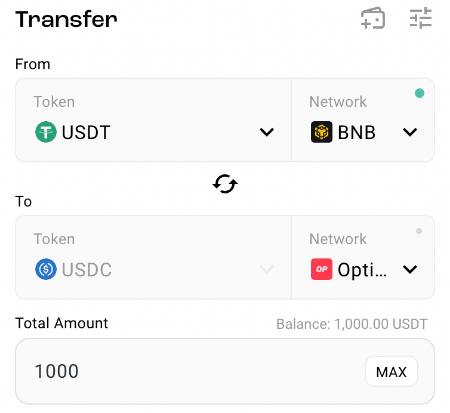Select the To network Opti… field
The height and width of the screenshot is (413, 450).
click(363, 257)
